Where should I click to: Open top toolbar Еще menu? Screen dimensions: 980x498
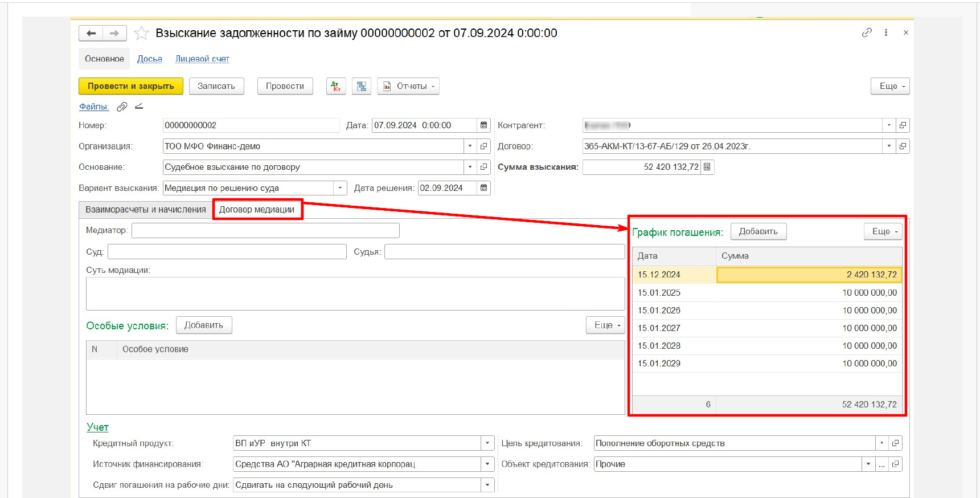890,86
